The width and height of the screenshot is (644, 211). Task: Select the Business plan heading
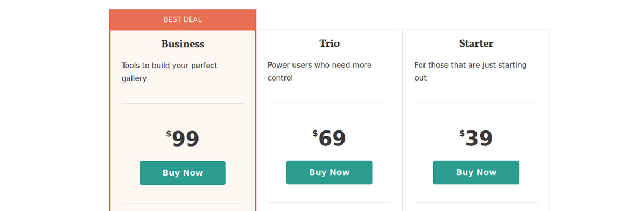click(x=182, y=44)
